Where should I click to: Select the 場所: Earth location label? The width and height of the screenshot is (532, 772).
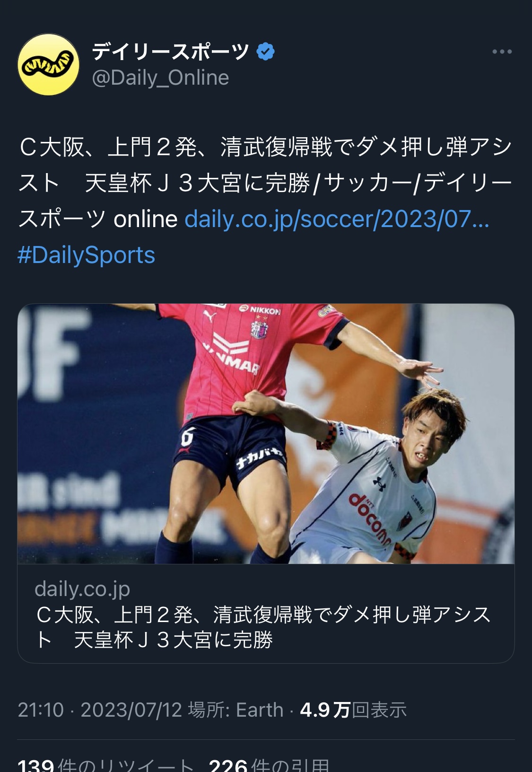pos(235,710)
